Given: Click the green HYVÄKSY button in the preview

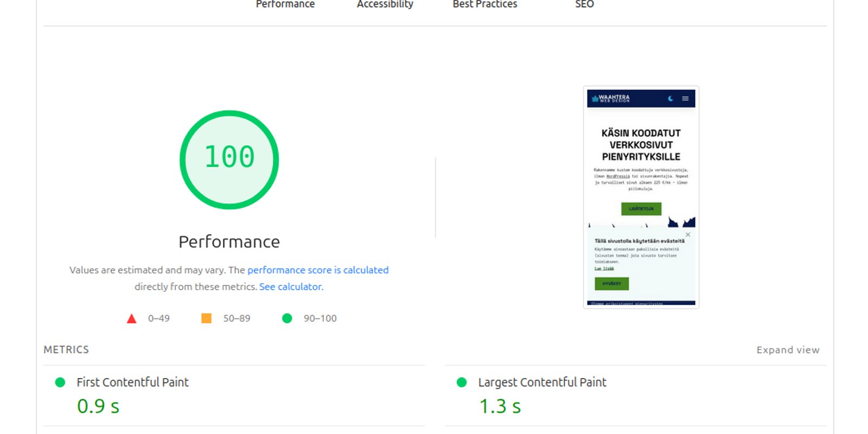Looking at the screenshot, I should coord(611,284).
